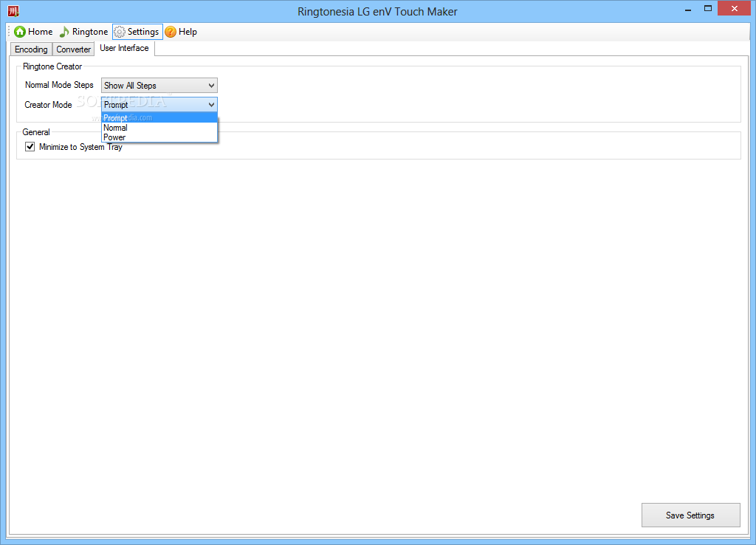Open the Normal Mode Steps dropdown
Image resolution: width=756 pixels, height=545 pixels.
pos(159,86)
